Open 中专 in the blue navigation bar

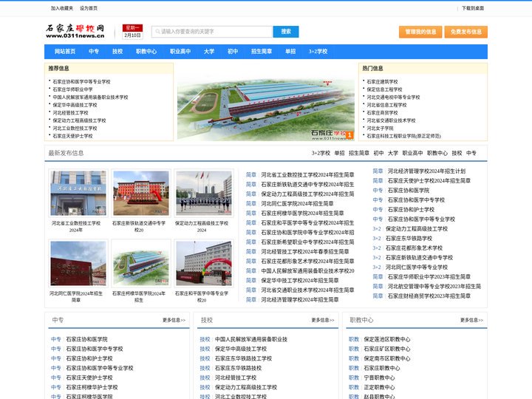tap(94, 52)
